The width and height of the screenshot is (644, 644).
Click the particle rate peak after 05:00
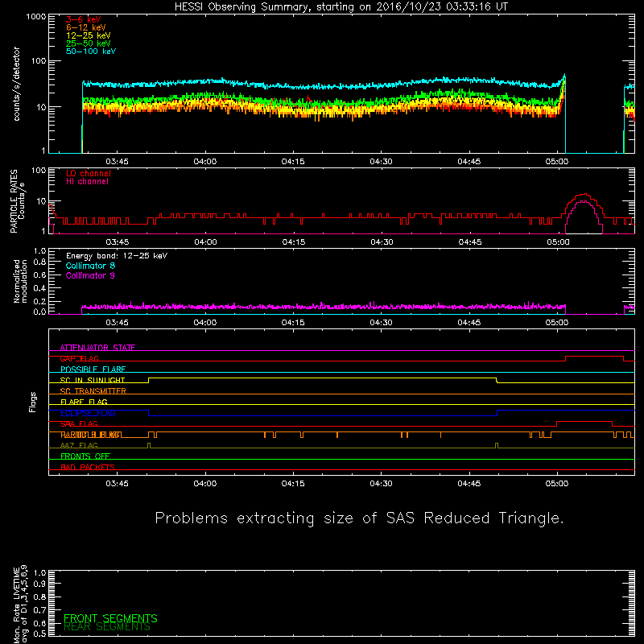pyautogui.click(x=584, y=195)
